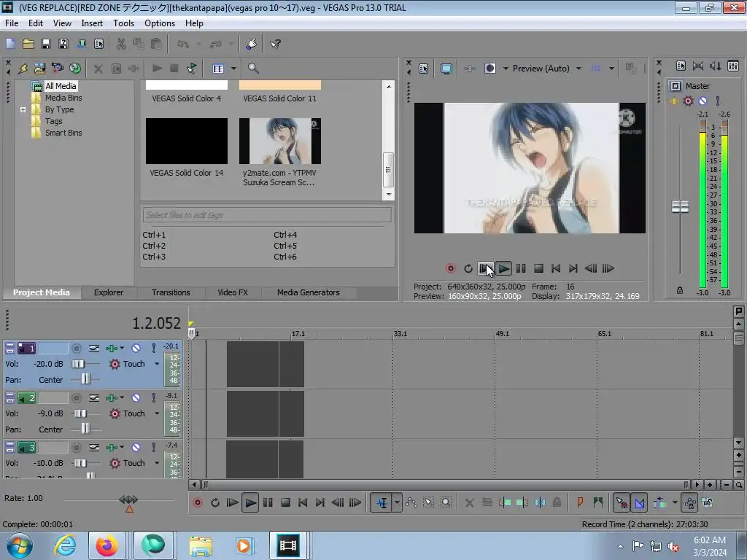Save the project with the floppy disk icon
The image size is (747, 560).
(46, 44)
